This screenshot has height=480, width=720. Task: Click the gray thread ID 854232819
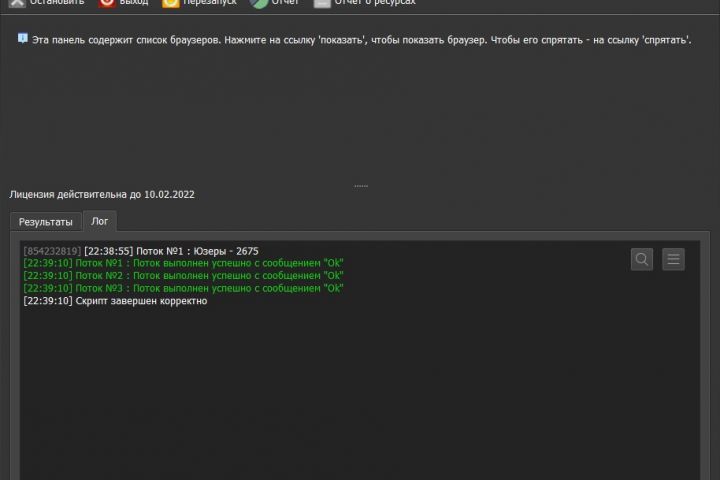pos(52,251)
